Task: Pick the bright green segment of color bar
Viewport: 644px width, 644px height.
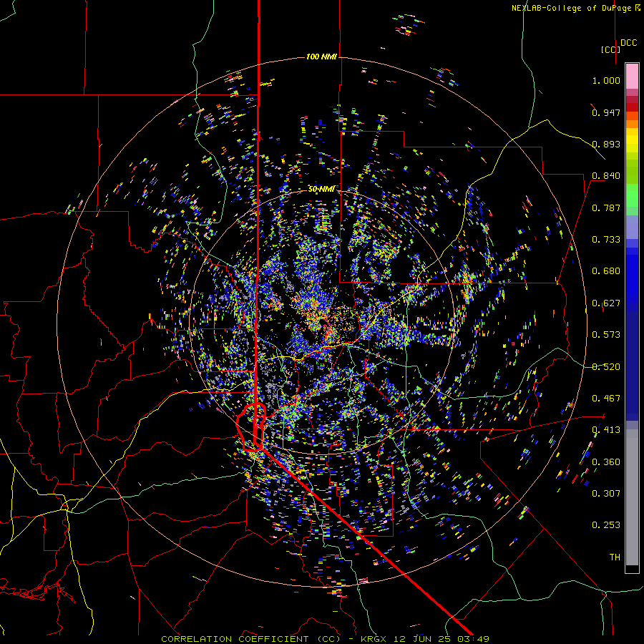Action: point(632,195)
